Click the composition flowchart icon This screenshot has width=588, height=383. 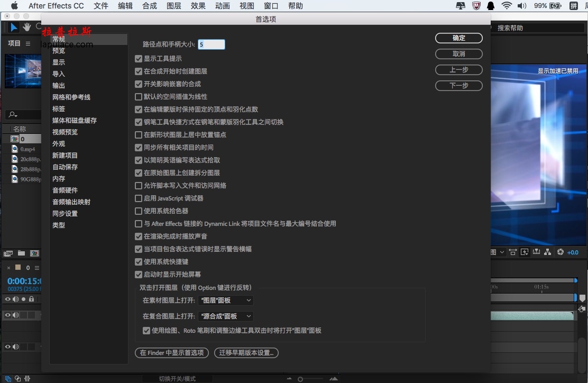(547, 252)
